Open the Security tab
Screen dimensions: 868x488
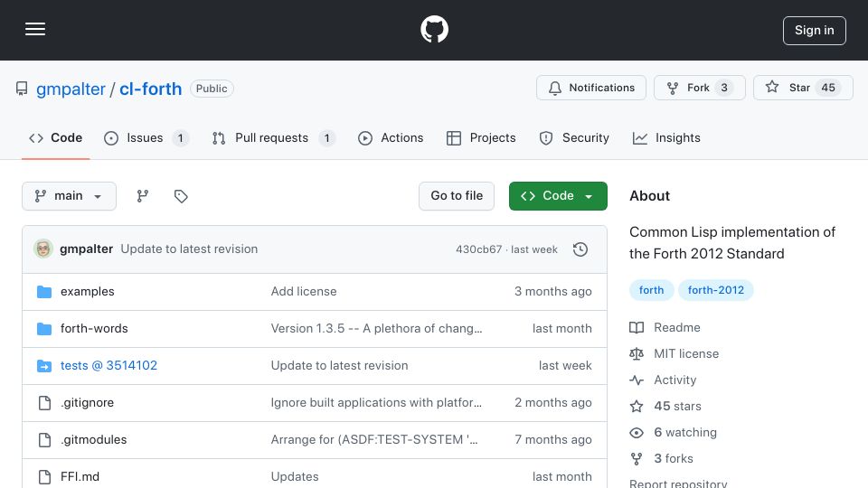[x=574, y=137]
